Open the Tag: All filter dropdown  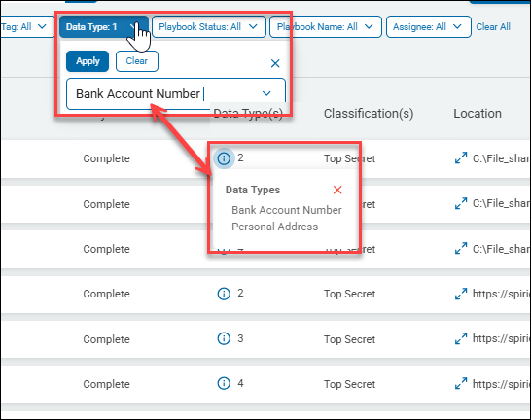tap(27, 27)
